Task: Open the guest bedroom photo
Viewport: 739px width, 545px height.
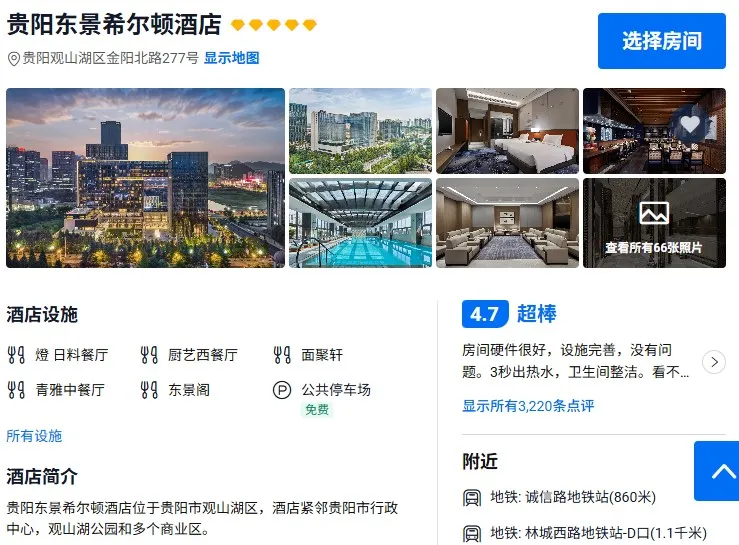Action: 508,131
